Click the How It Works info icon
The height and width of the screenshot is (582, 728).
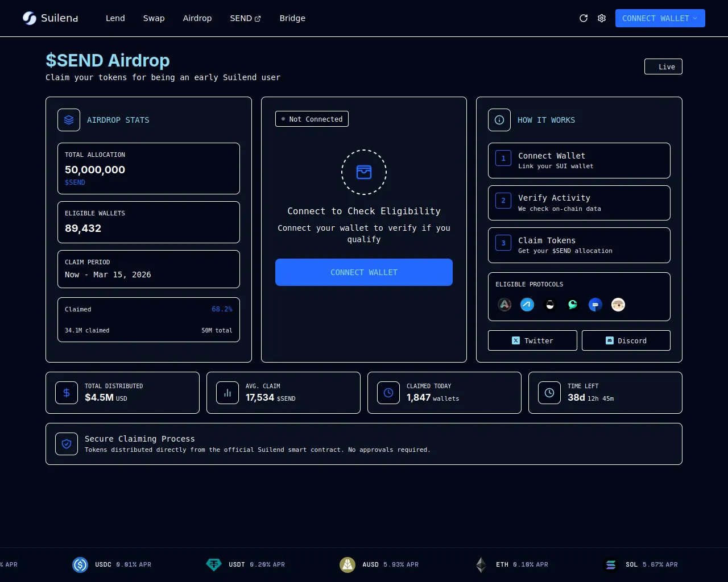click(499, 120)
